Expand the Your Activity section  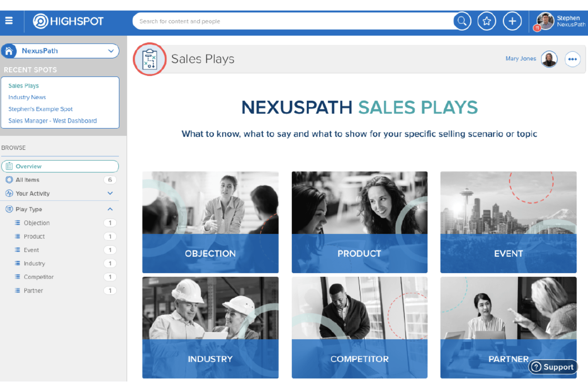(x=110, y=193)
